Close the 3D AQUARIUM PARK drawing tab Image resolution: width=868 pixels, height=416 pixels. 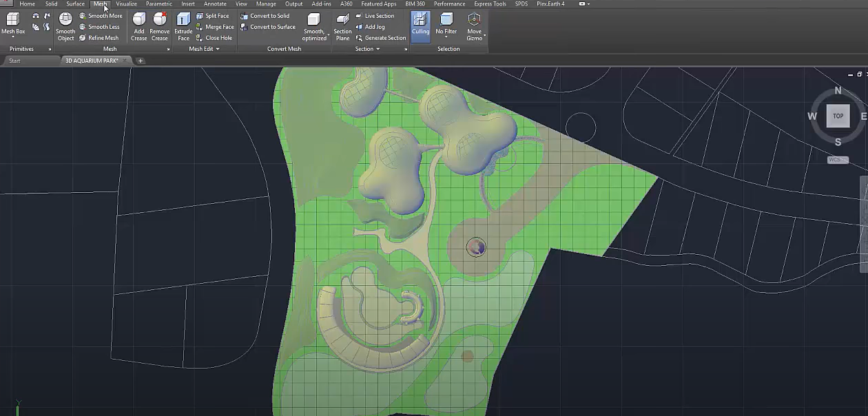pyautogui.click(x=125, y=61)
